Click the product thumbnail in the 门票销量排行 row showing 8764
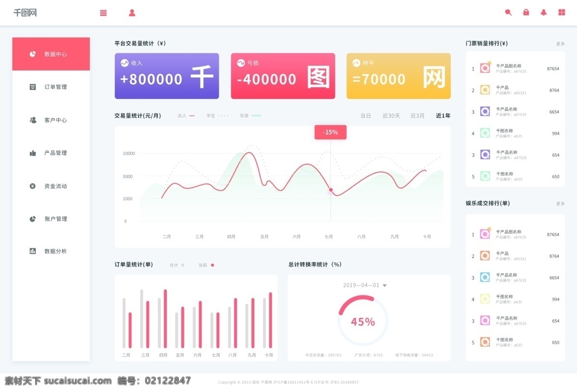The width and height of the screenshot is (577, 392). [x=485, y=90]
